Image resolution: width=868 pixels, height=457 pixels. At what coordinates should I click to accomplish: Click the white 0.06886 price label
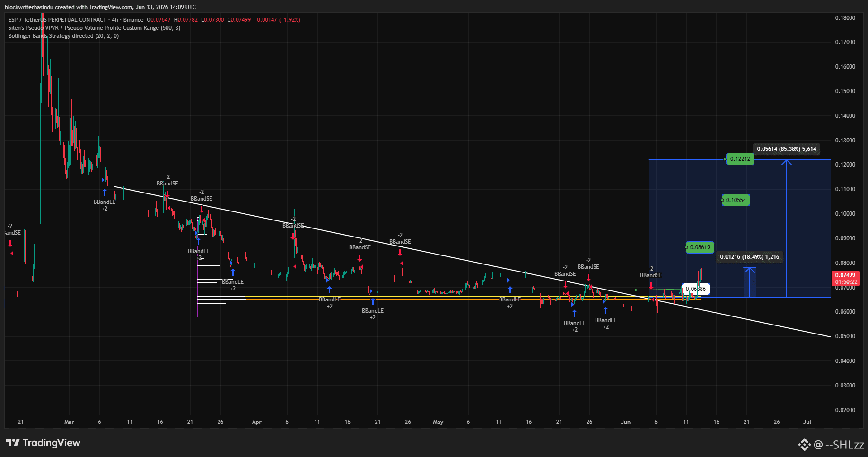[695, 289]
